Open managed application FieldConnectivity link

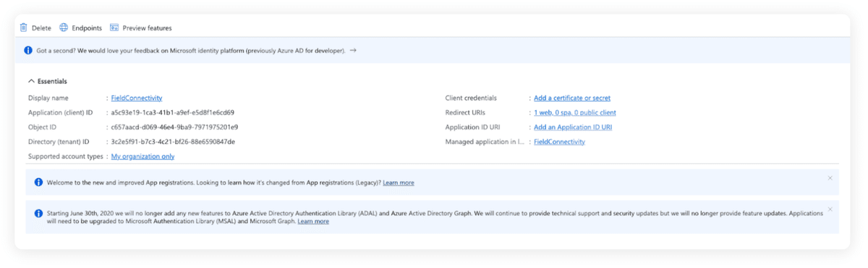[559, 142]
